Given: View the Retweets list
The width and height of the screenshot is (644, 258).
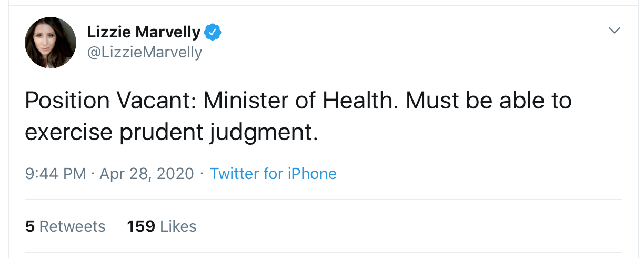Looking at the screenshot, I should tap(65, 226).
